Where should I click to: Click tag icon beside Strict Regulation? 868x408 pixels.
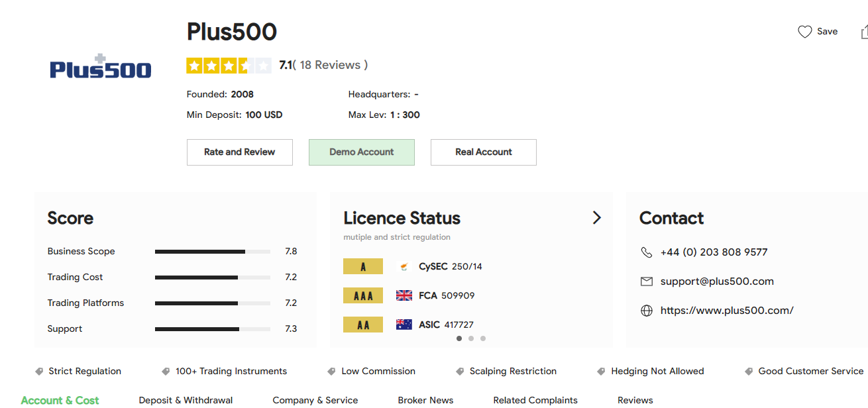(38, 372)
